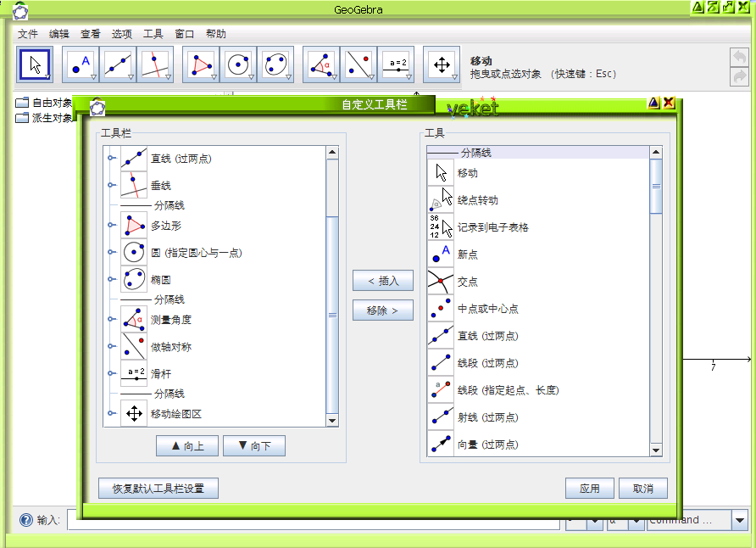Open the Command dropdown arrow at bottom right
This screenshot has width=756, height=548.
(740, 521)
